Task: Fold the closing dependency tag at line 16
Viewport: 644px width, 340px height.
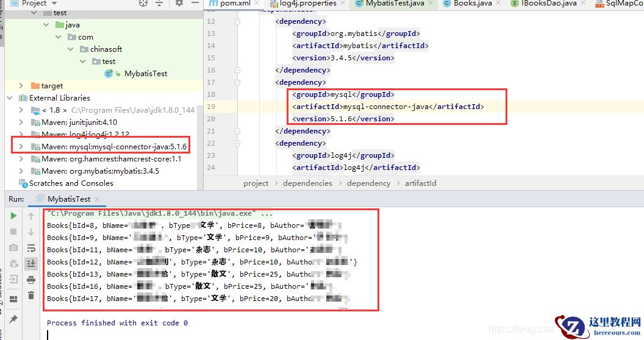Action: tap(237, 70)
